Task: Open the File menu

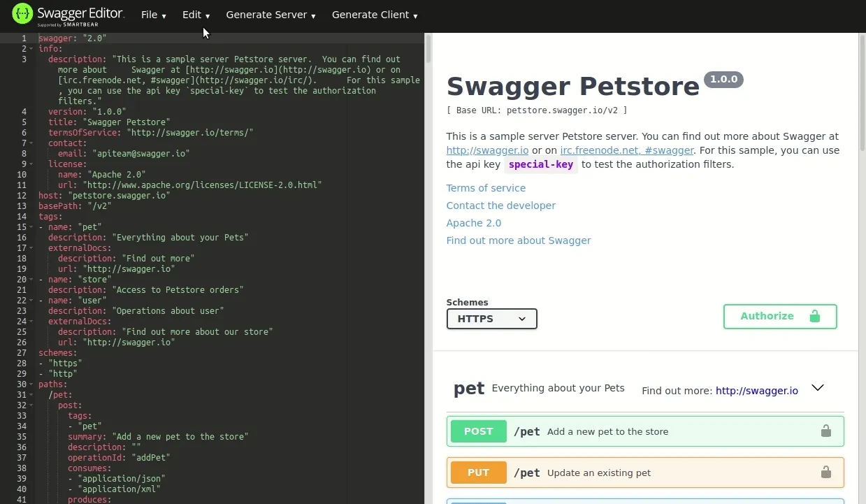Action: click(x=153, y=15)
